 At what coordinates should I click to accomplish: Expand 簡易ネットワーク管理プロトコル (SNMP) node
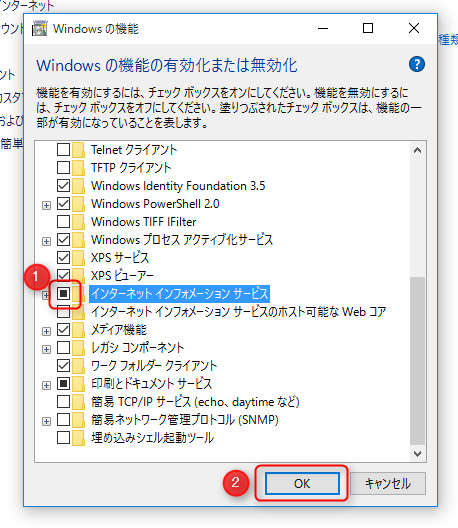coord(46,422)
